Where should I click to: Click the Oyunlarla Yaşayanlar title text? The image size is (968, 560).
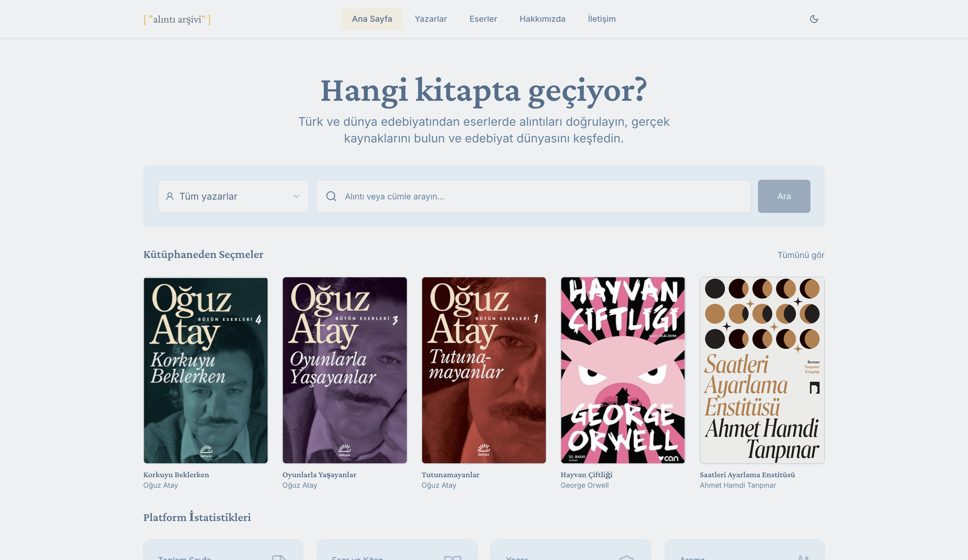pyautogui.click(x=319, y=474)
